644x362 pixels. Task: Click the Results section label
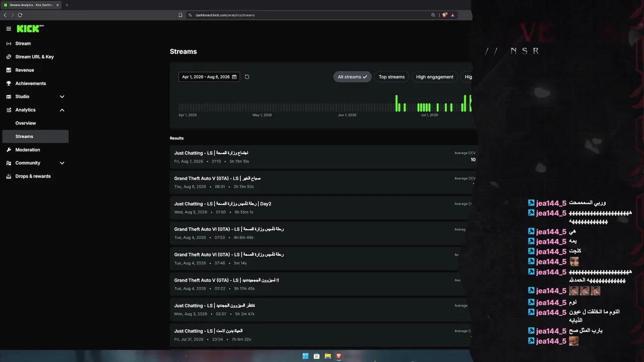tap(177, 138)
